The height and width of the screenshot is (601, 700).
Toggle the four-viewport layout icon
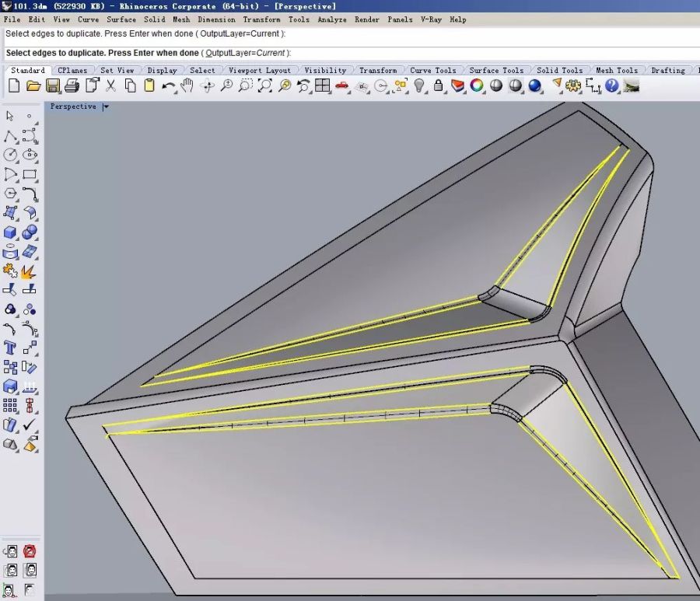coord(323,86)
